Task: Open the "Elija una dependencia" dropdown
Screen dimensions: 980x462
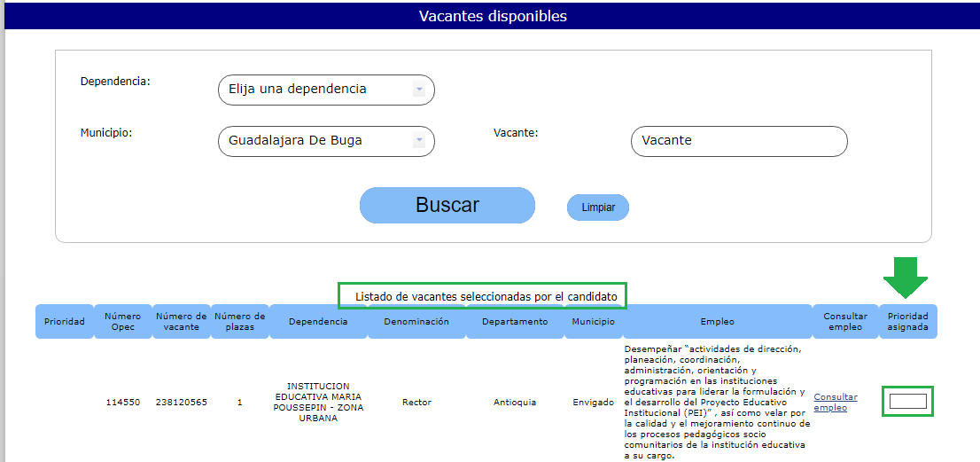Action: [326, 90]
